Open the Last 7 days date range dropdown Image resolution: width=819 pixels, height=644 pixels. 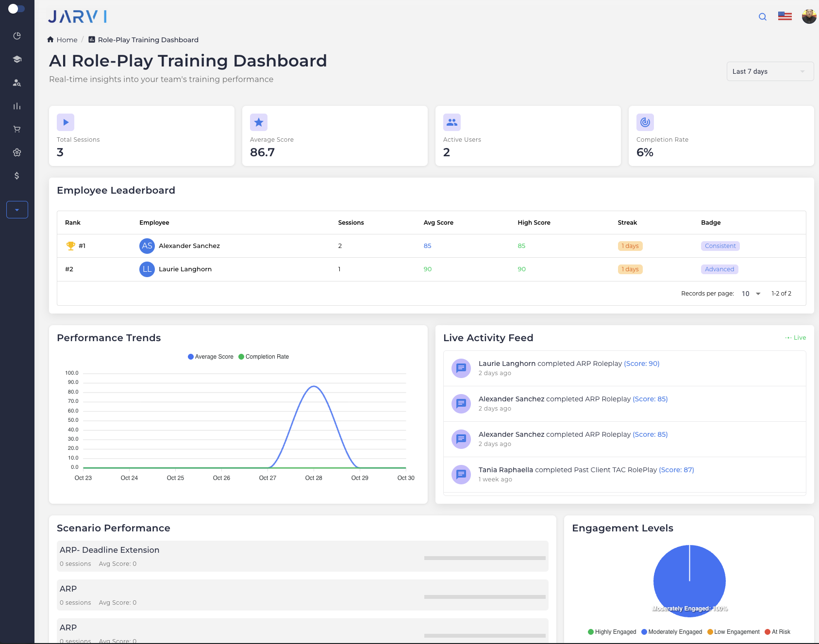point(769,71)
